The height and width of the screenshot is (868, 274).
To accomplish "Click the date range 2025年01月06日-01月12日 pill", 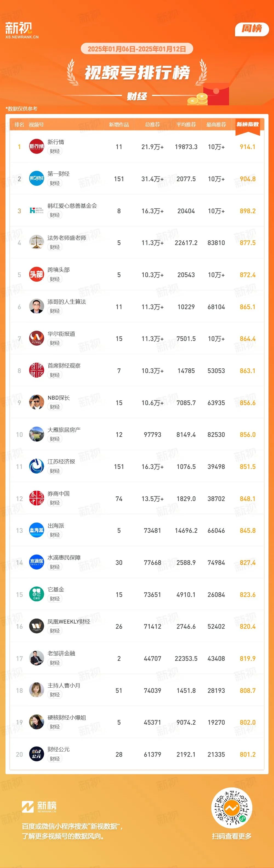I will pyautogui.click(x=137, y=49).
